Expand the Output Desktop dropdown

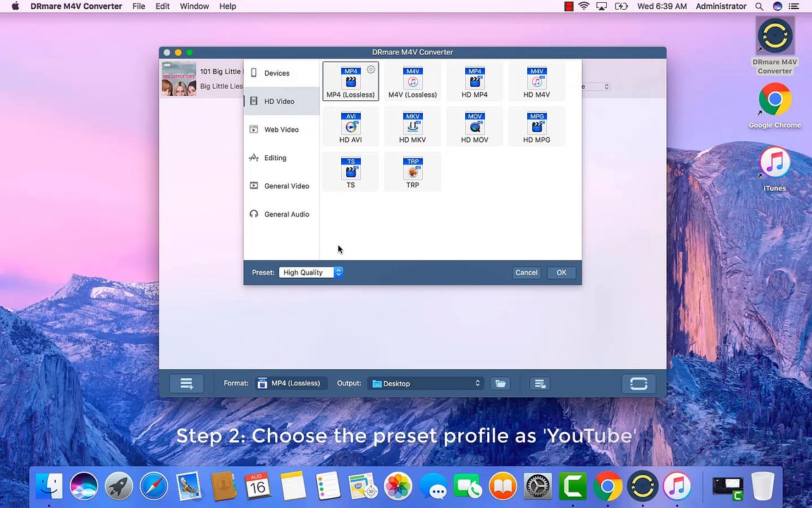[426, 383]
